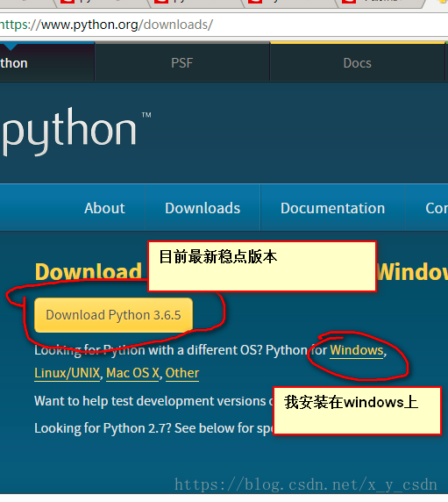Follow the Linux/UNIX download link
448x502 pixels.
click(x=68, y=373)
